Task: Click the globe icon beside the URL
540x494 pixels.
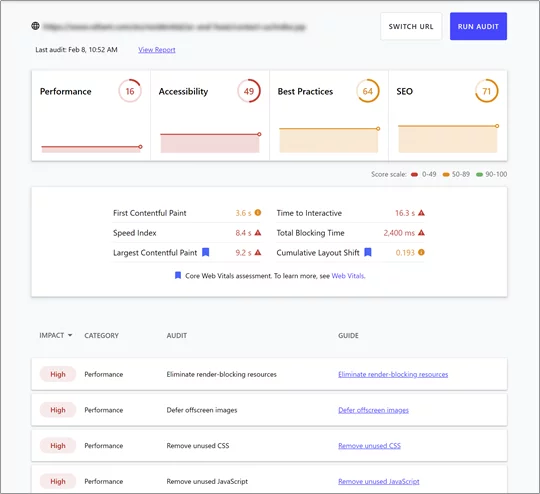Action: click(x=35, y=26)
